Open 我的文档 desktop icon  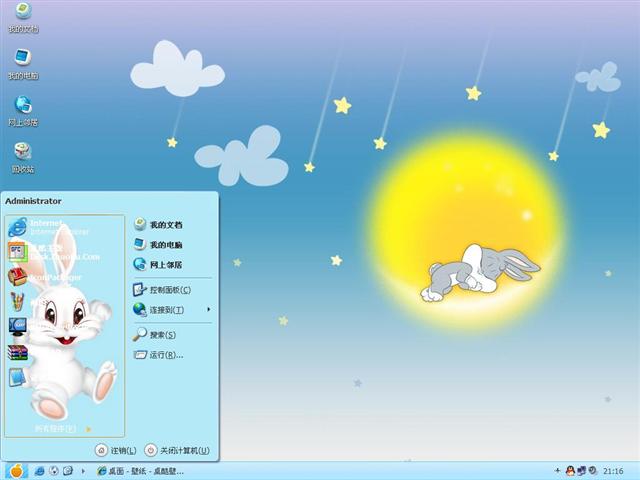[x=23, y=18]
